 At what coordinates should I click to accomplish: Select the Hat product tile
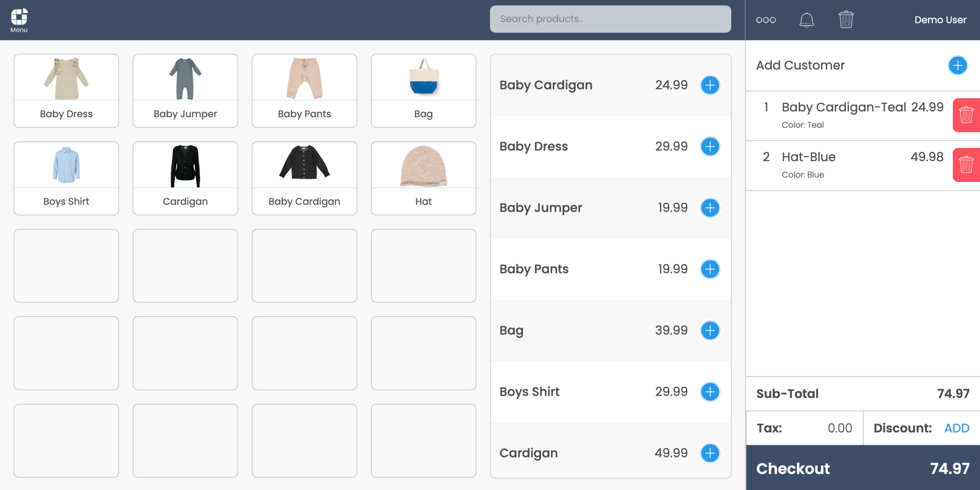point(423,178)
